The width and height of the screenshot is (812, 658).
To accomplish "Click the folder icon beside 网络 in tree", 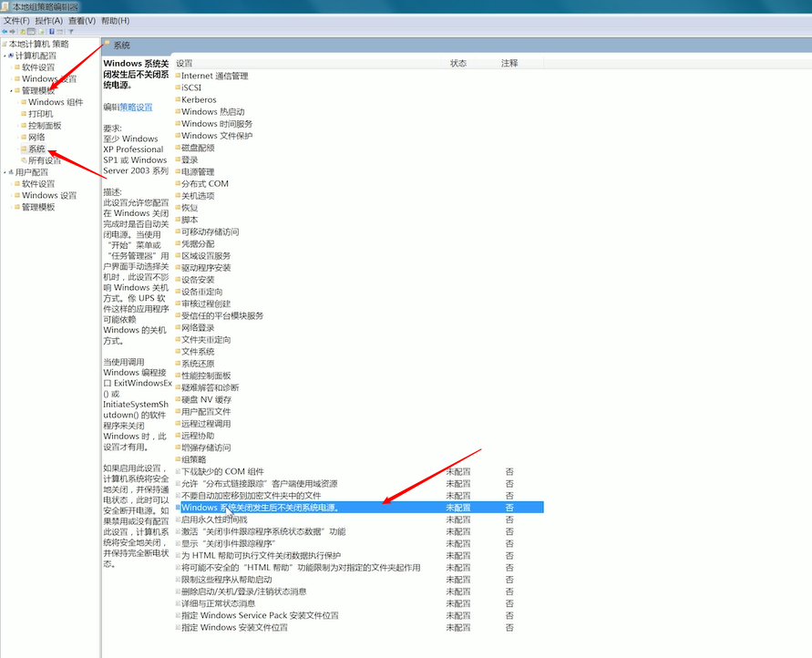I will pos(24,137).
